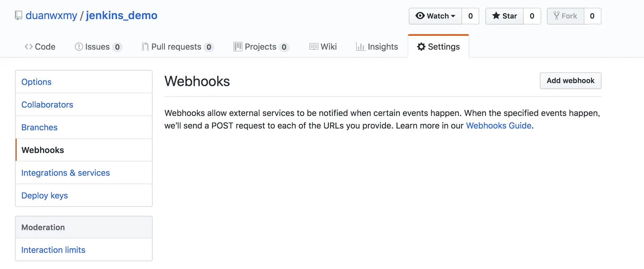This screenshot has width=644, height=269.
Task: Click the Pull requests merge icon
Action: click(145, 47)
